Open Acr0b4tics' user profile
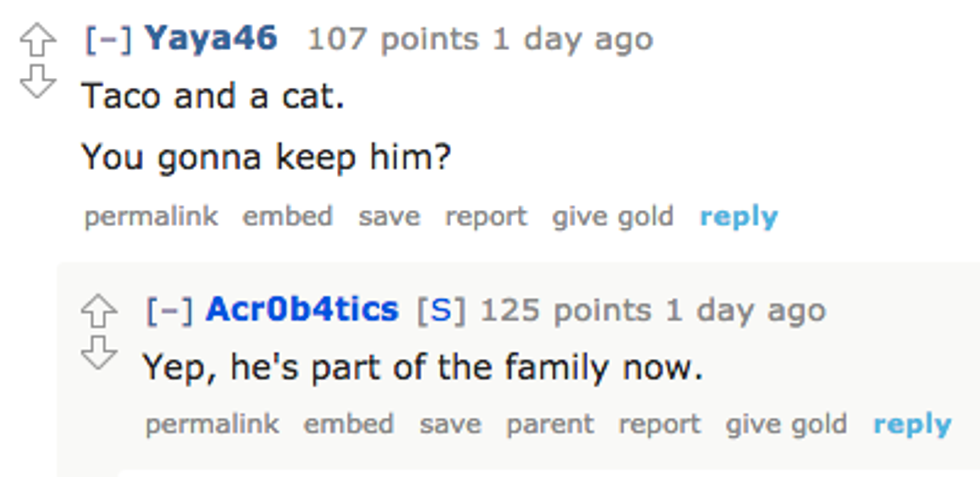This screenshot has width=980, height=477. (x=302, y=309)
